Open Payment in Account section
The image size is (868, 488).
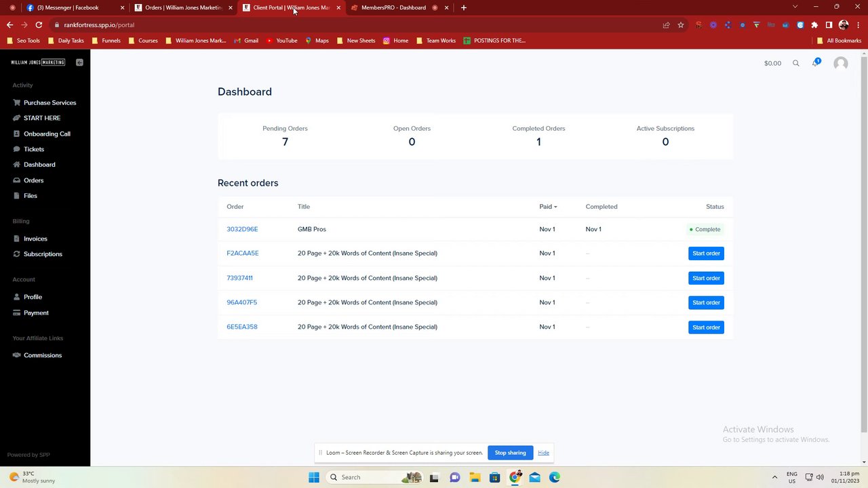coord(36,313)
